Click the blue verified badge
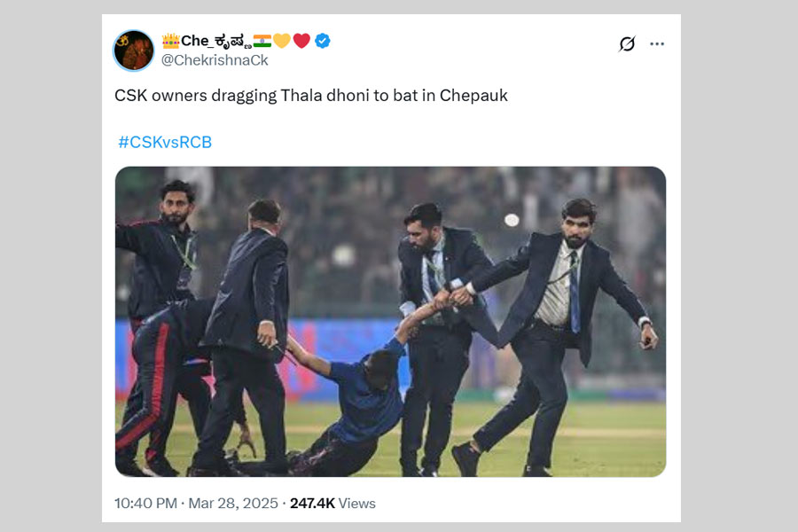The height and width of the screenshot is (532, 798). 323,41
